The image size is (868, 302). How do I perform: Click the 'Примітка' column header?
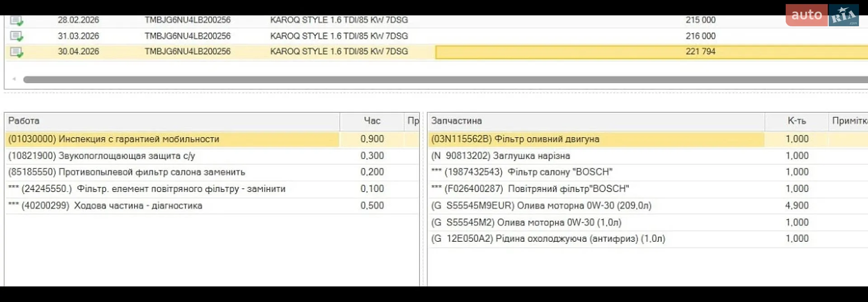pos(849,121)
